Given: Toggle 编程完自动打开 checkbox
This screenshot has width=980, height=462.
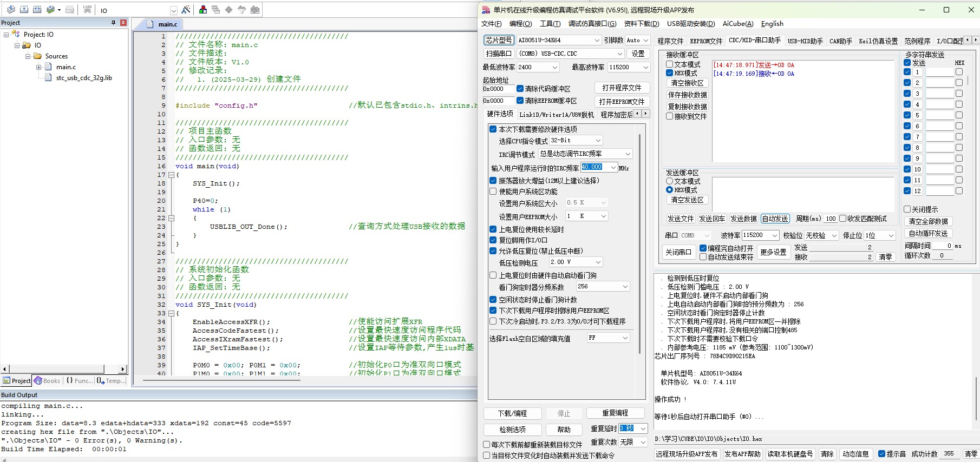Looking at the screenshot, I should click(x=703, y=248).
